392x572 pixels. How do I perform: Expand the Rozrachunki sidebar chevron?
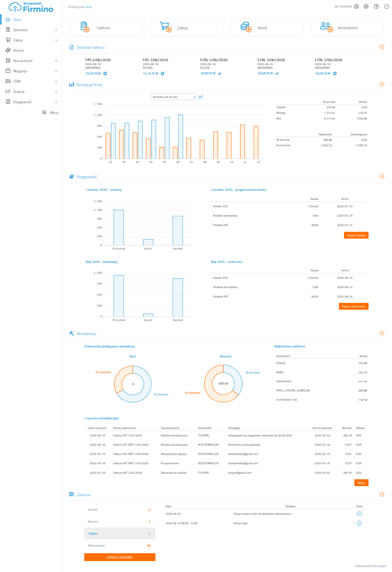(56, 61)
